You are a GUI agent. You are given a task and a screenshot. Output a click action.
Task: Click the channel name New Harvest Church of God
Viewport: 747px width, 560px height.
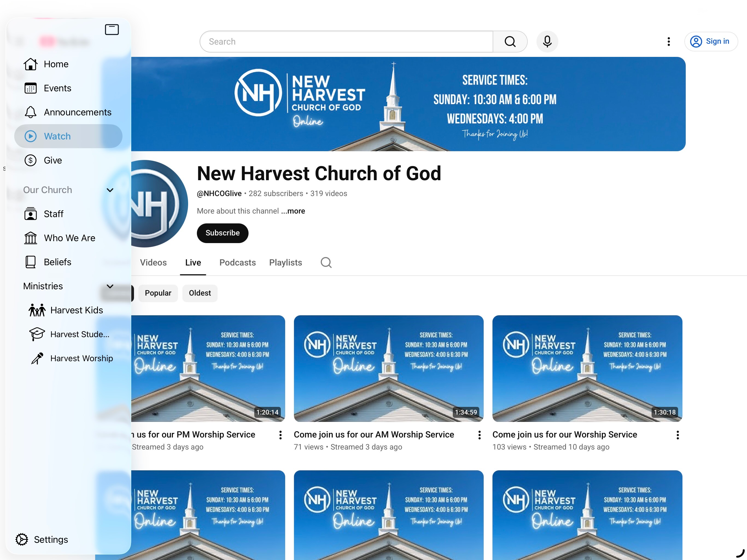pos(319,173)
